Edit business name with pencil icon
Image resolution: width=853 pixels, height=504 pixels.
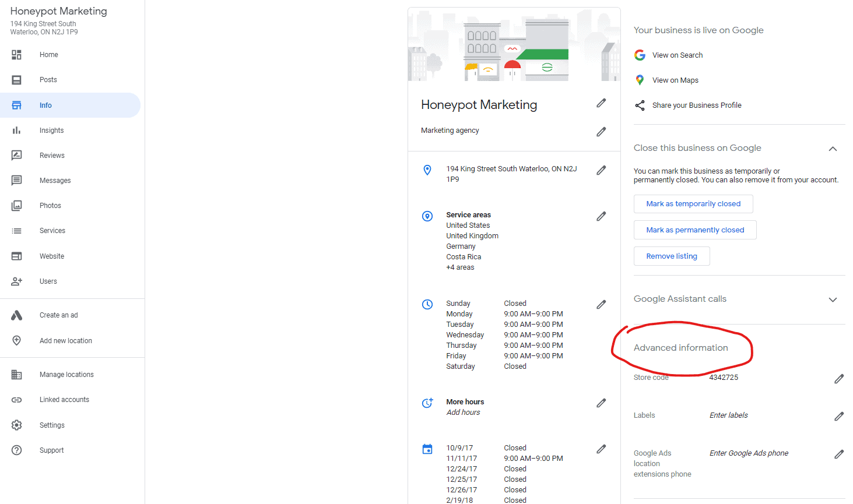click(x=601, y=103)
